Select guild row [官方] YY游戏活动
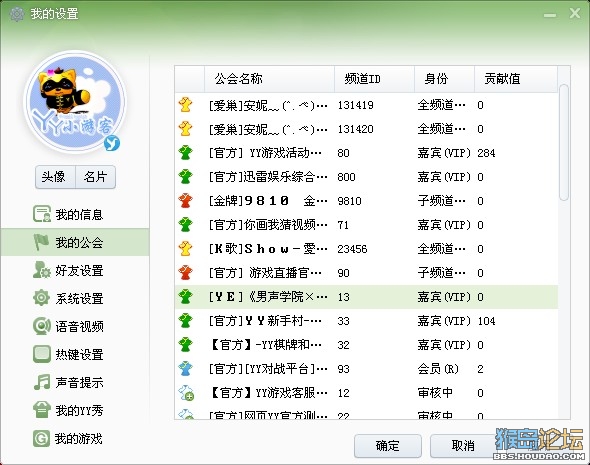 coord(366,153)
